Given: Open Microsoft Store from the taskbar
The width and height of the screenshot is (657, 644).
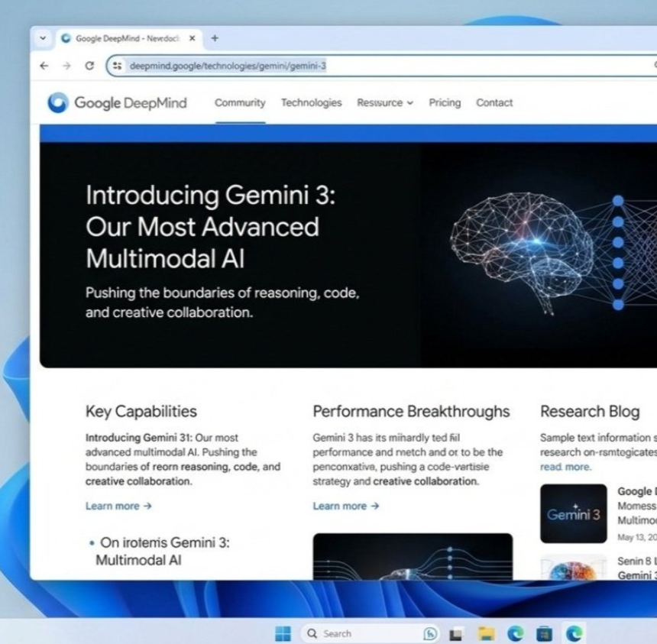Looking at the screenshot, I should (544, 633).
